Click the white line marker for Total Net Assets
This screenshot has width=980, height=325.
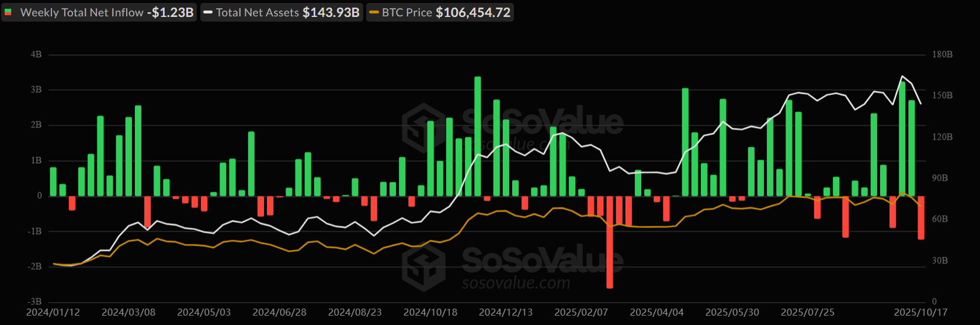pos(208,12)
